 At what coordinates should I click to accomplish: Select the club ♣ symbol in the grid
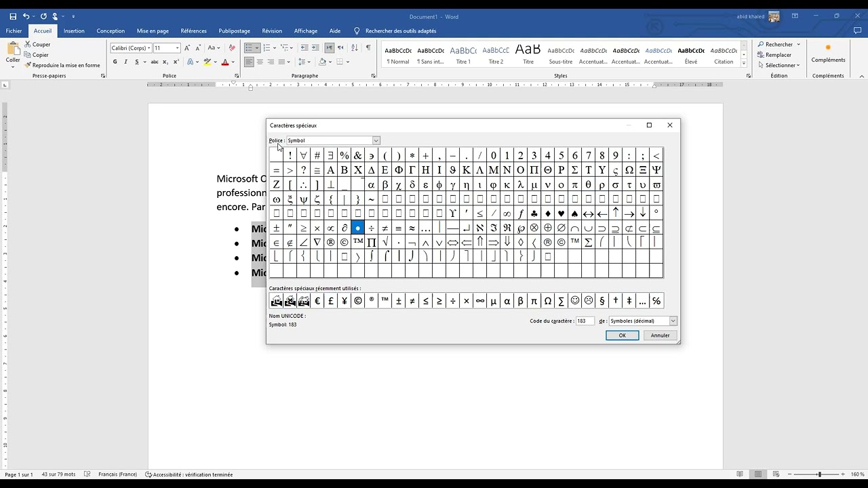(534, 213)
